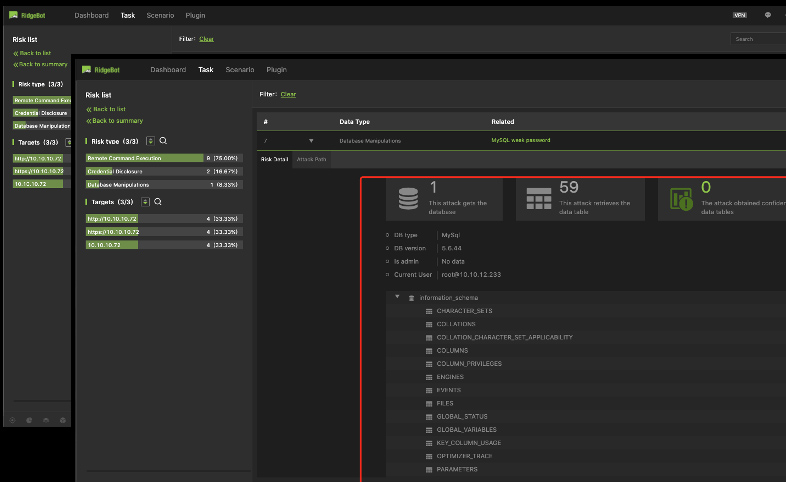Open Dashboard in back window

tap(91, 16)
